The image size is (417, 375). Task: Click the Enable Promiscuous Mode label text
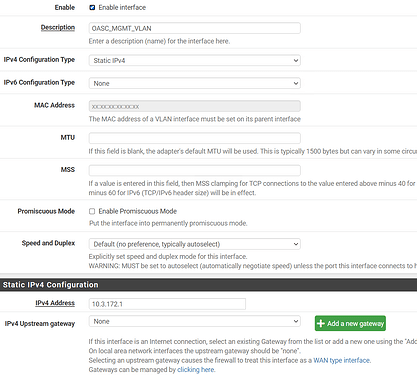pyautogui.click(x=138, y=211)
